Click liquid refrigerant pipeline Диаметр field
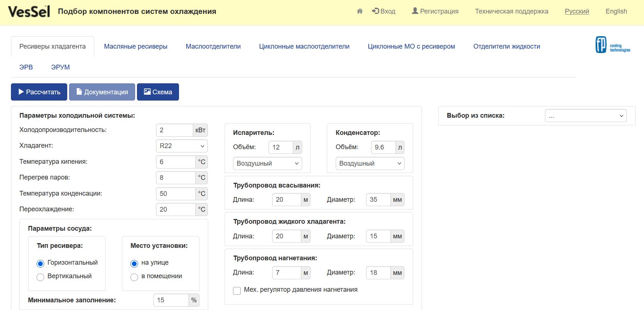This screenshot has width=644, height=310. point(378,236)
